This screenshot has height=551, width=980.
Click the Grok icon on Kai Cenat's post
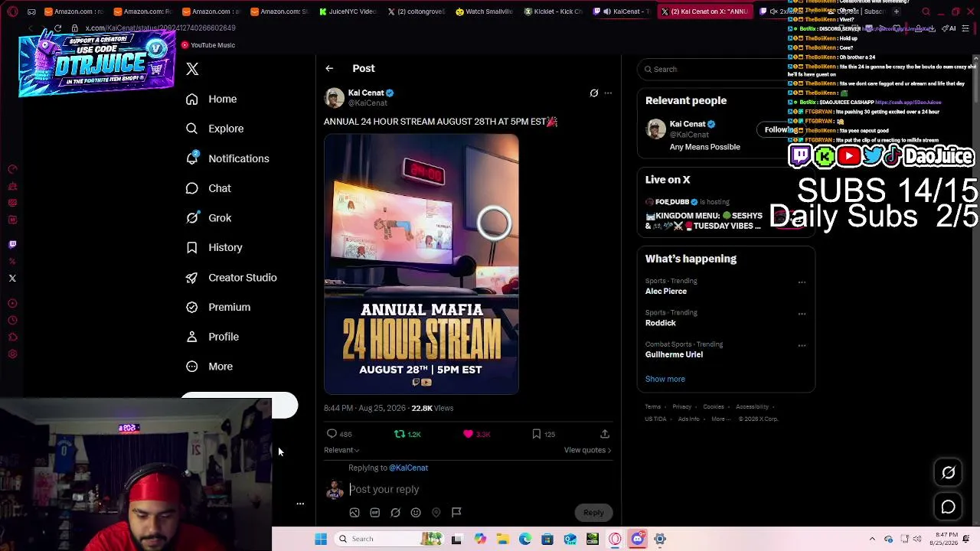click(x=594, y=93)
